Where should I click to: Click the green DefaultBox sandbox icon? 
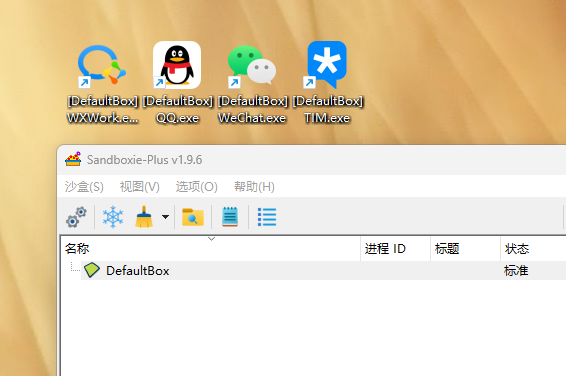point(92,270)
